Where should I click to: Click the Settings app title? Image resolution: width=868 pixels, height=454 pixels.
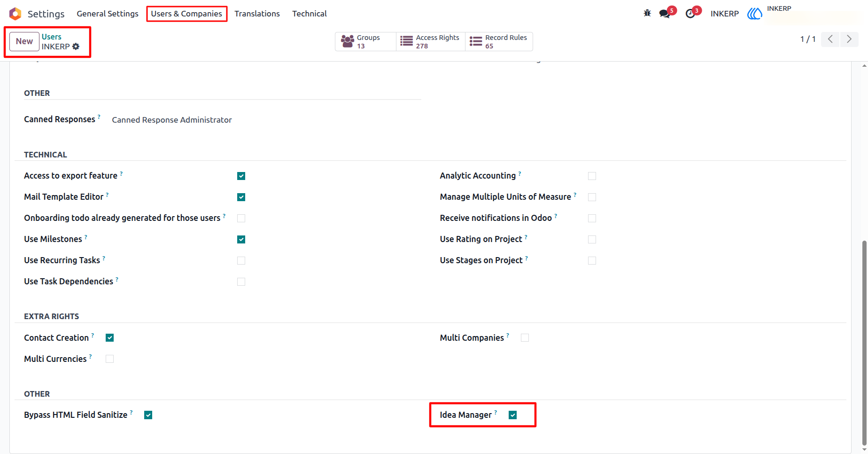(46, 14)
